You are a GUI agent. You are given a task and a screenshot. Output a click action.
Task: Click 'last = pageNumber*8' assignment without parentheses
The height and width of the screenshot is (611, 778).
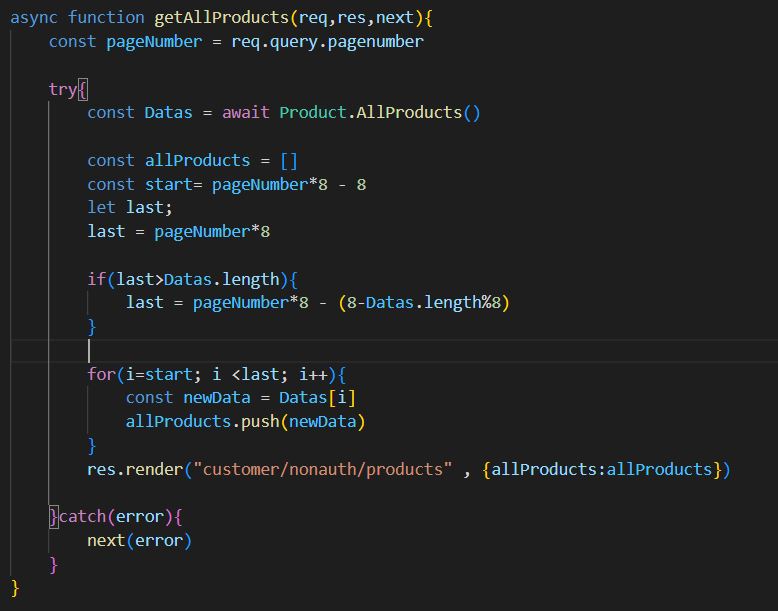tap(179, 232)
